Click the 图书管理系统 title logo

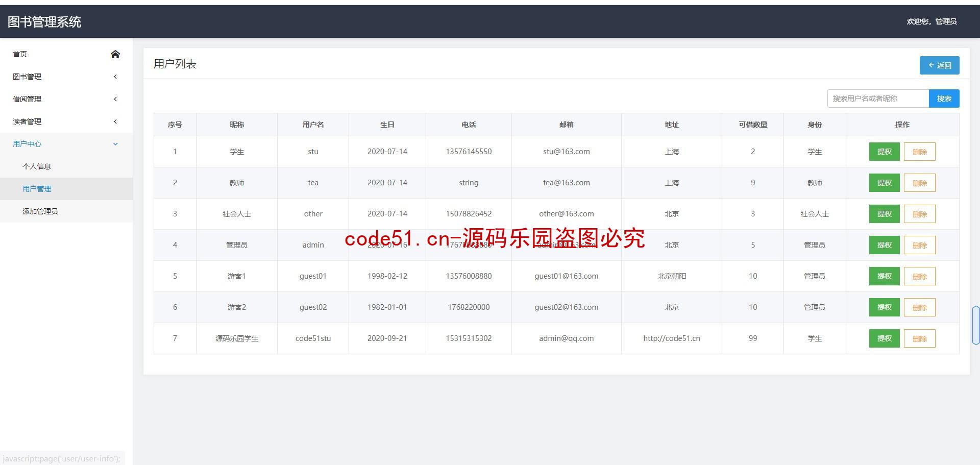click(44, 22)
